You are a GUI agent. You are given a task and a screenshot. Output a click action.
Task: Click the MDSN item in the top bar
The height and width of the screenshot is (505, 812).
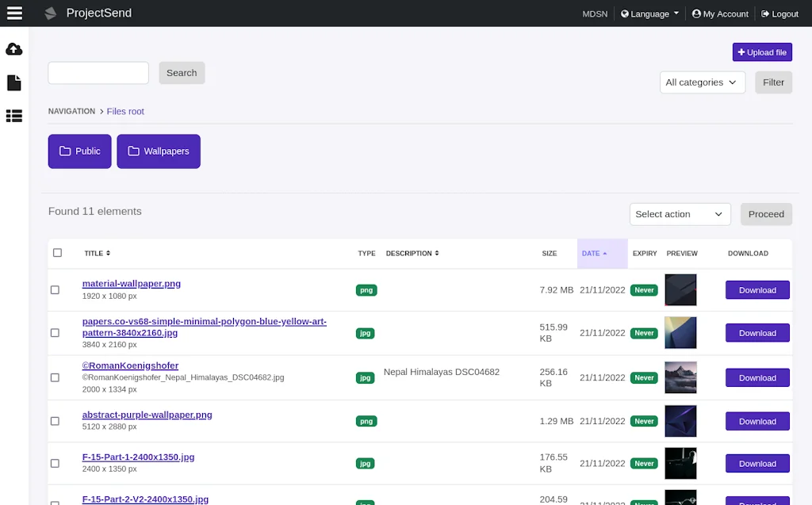595,13
